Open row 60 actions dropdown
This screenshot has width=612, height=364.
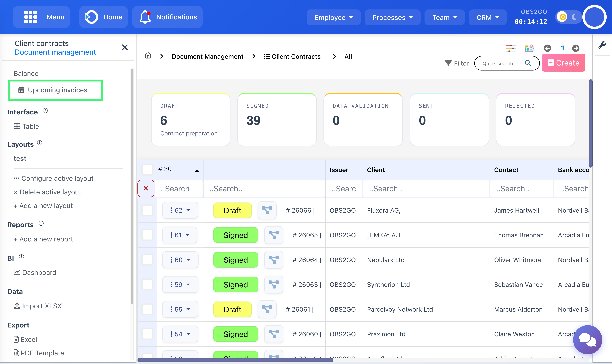tap(180, 260)
